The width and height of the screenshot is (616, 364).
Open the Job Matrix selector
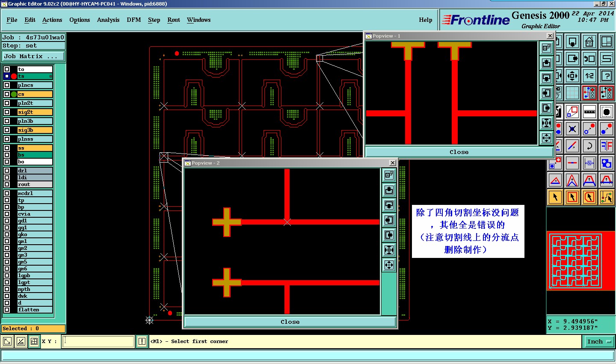33,56
